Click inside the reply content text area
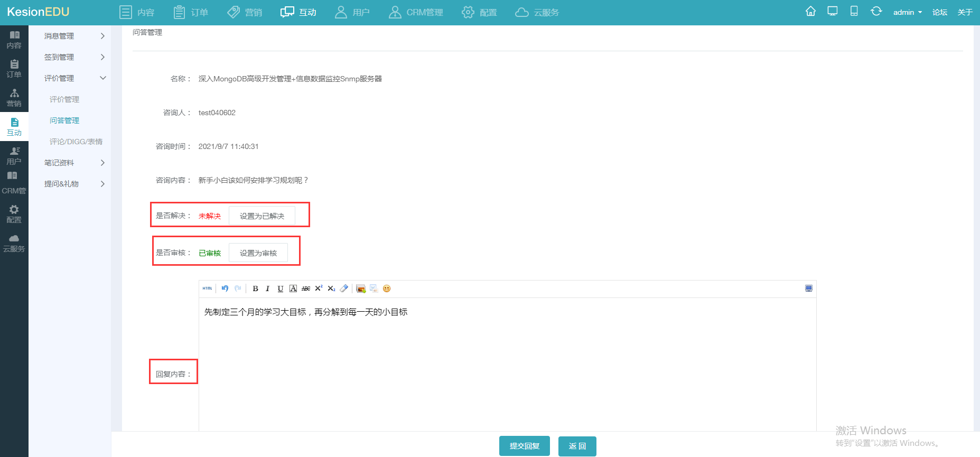The height and width of the screenshot is (457, 980). tap(507, 365)
